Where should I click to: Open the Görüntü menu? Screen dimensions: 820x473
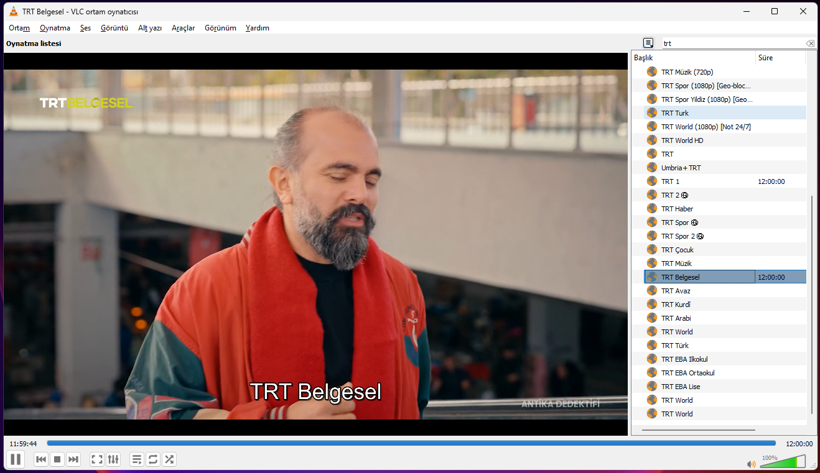[114, 28]
